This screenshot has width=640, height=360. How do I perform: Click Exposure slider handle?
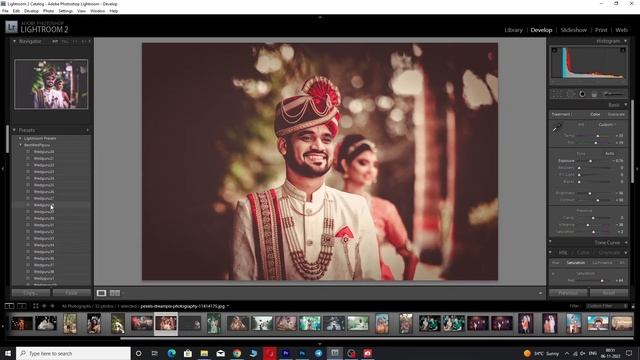coord(590,161)
